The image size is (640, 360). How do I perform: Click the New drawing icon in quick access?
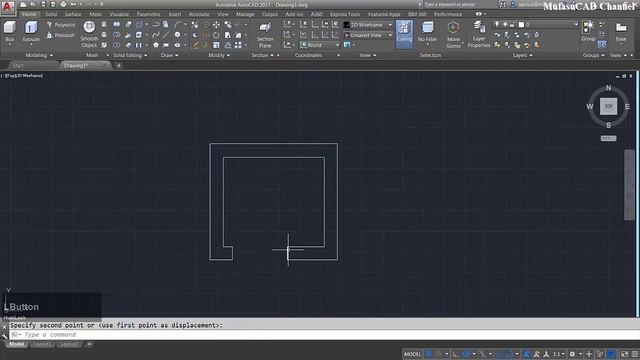coord(23,4)
